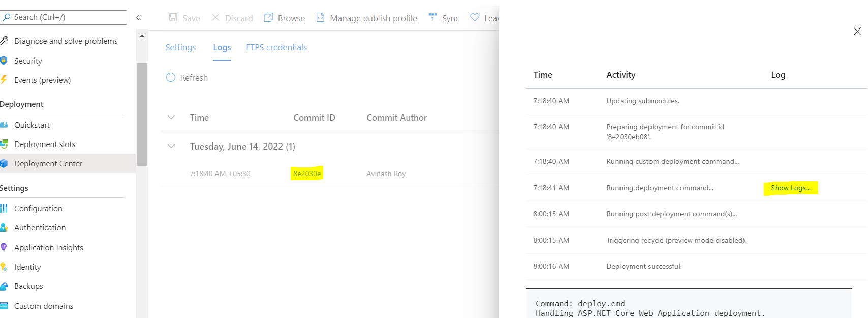Click the Save floppy disk icon
The width and height of the screenshot is (868, 318).
[173, 18]
